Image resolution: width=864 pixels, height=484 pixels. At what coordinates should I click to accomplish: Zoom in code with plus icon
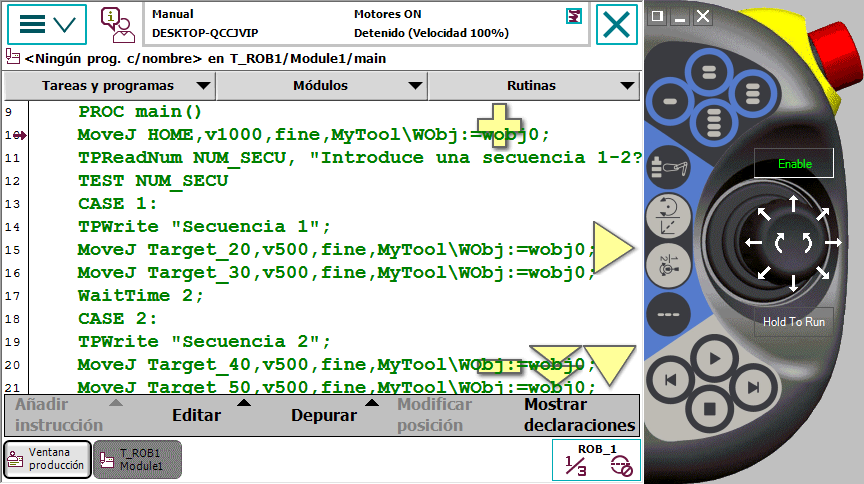pos(499,125)
